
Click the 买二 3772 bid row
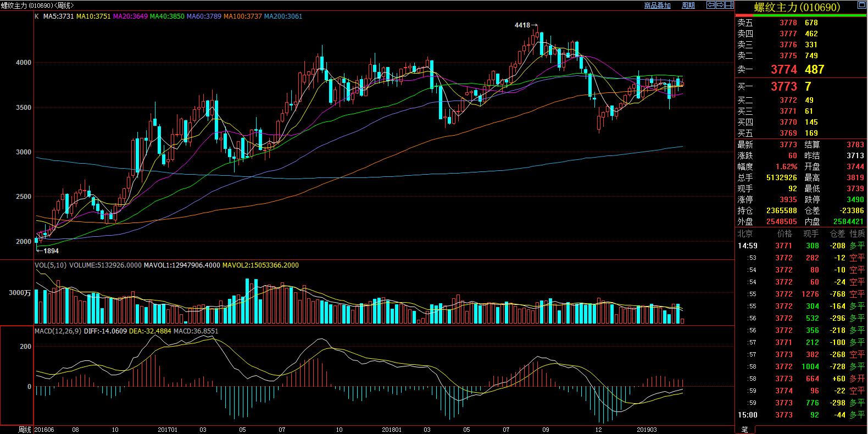pos(801,101)
